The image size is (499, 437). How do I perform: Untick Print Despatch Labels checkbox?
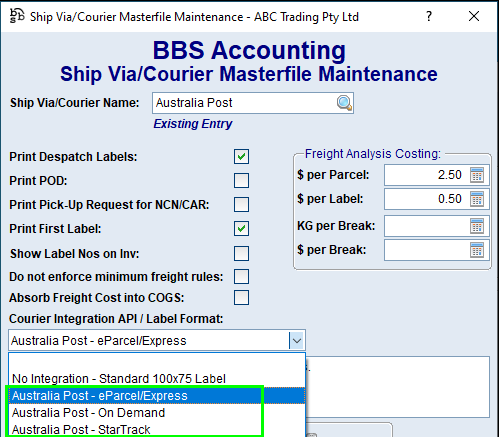pos(241,157)
